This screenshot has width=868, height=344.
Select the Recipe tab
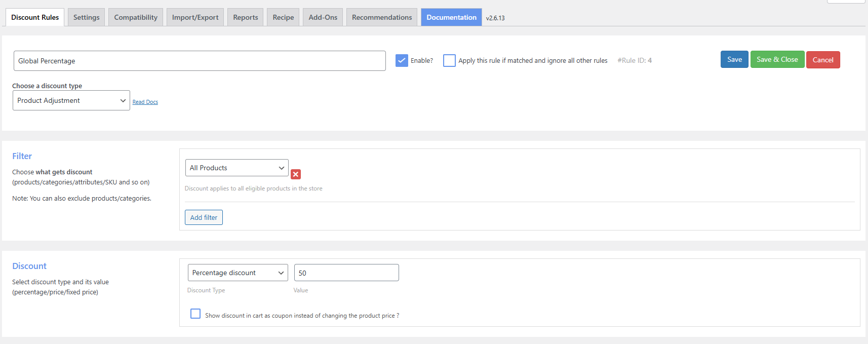click(x=283, y=17)
